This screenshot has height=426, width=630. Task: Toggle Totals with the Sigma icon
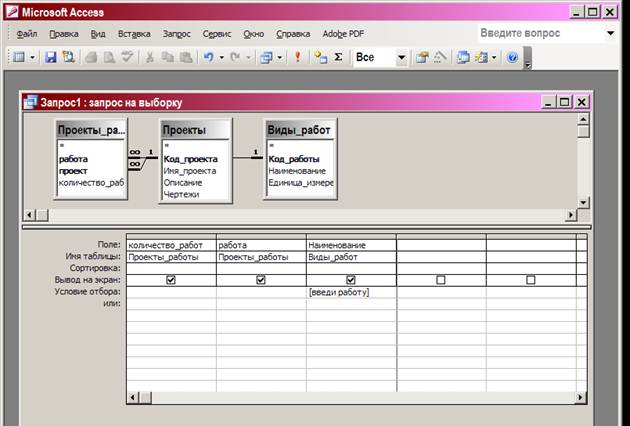338,57
